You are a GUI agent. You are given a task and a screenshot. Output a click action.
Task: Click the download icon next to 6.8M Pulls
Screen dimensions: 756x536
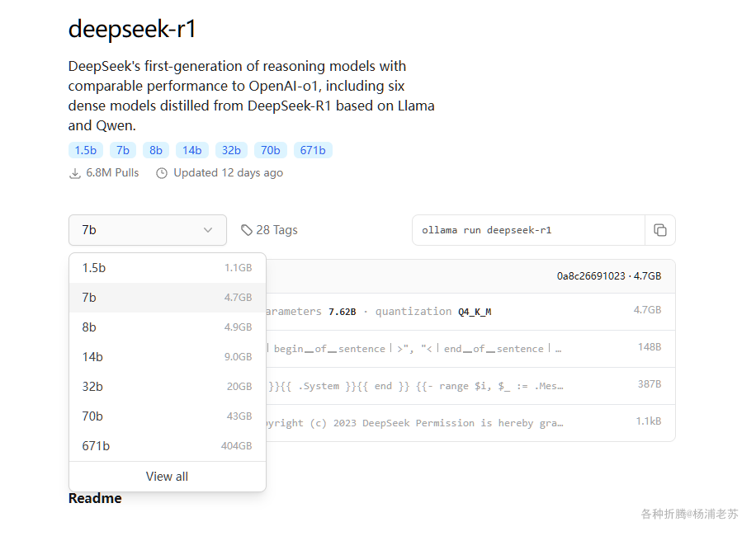click(75, 173)
